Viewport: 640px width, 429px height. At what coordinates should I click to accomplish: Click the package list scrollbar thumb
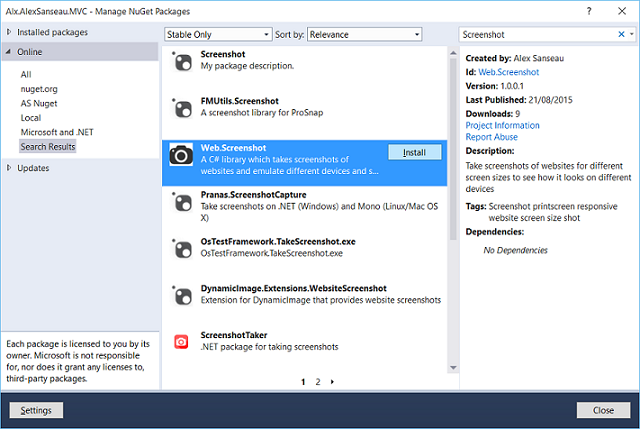[x=453, y=149]
